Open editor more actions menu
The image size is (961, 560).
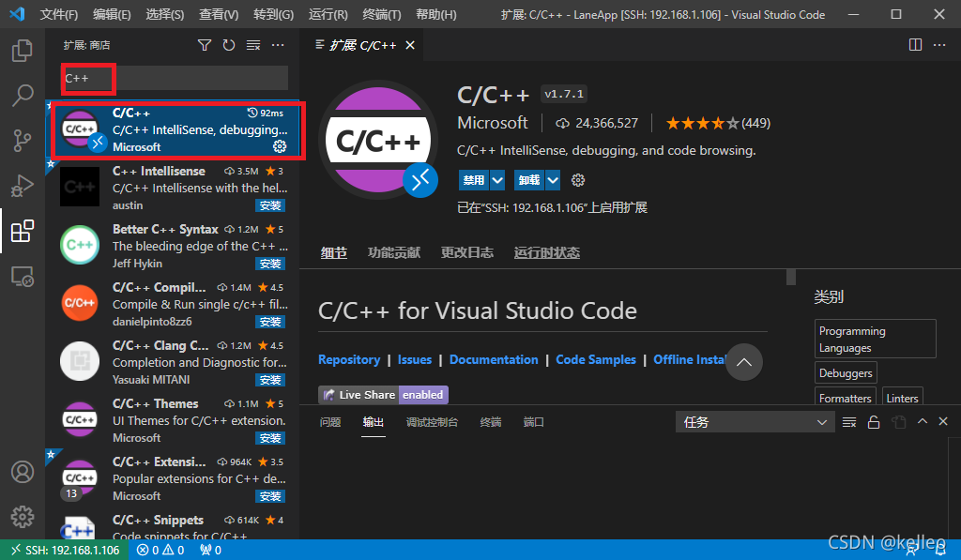click(939, 45)
